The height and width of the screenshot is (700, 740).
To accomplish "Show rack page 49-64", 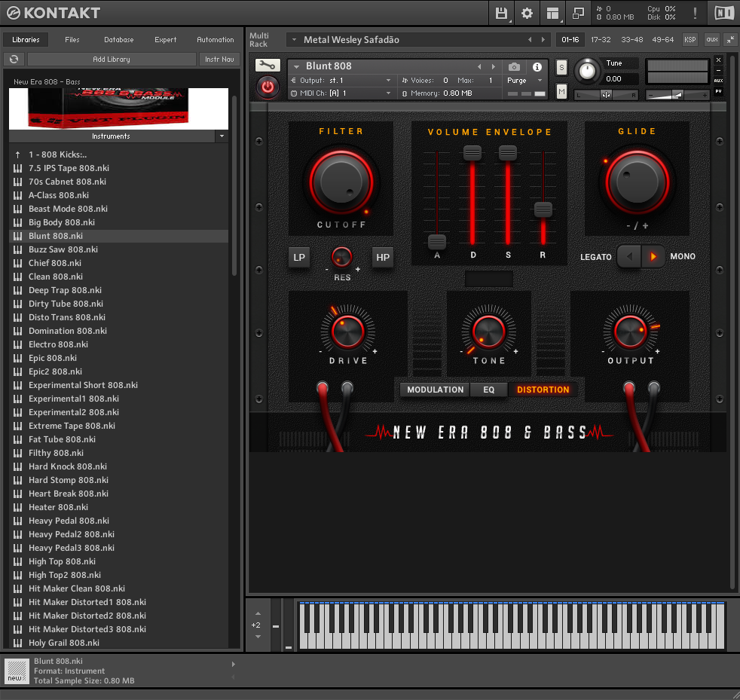I will coord(662,40).
